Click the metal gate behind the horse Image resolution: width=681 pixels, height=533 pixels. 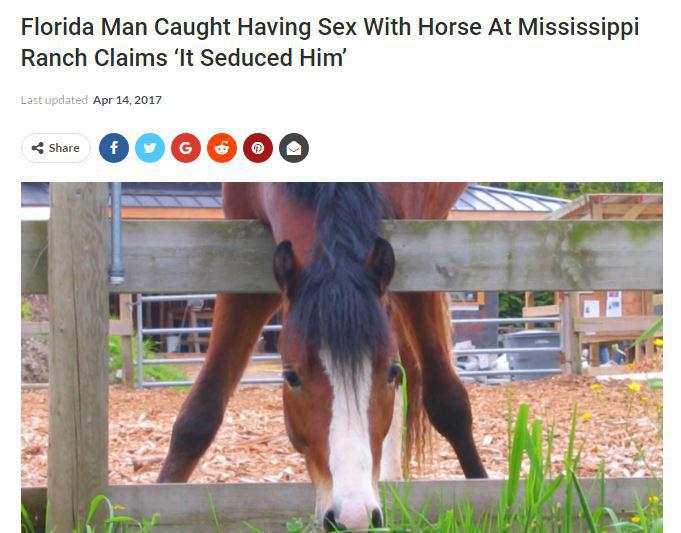coord(208,341)
